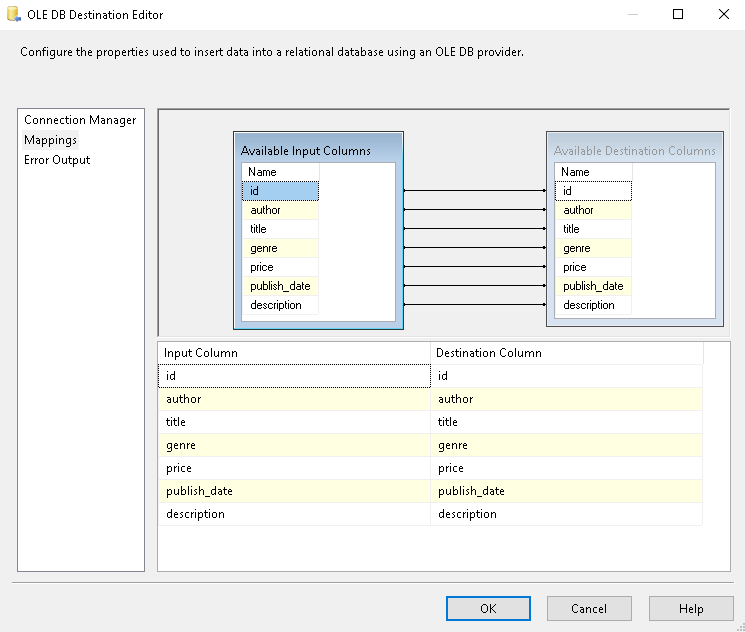Maximize the editor window
745x632 pixels.
pos(678,15)
